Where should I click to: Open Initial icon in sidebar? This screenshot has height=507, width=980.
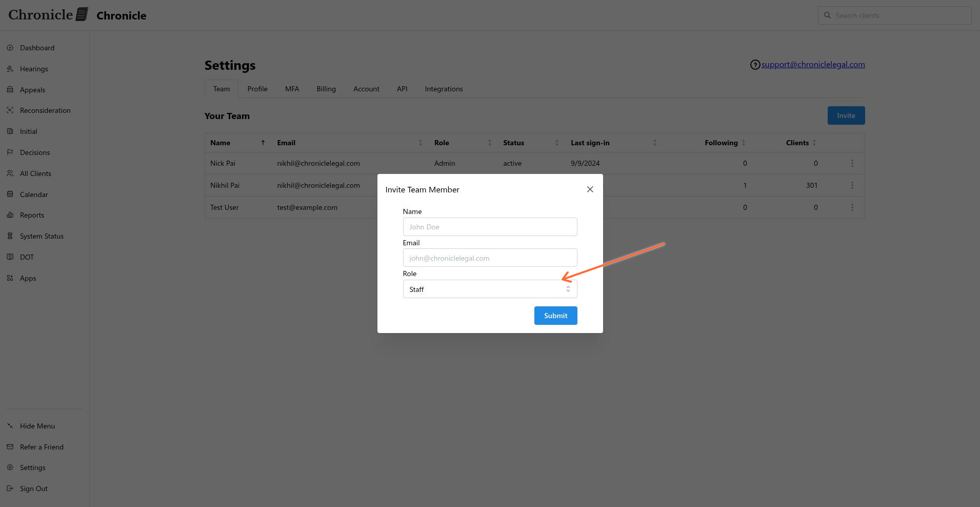(x=10, y=131)
